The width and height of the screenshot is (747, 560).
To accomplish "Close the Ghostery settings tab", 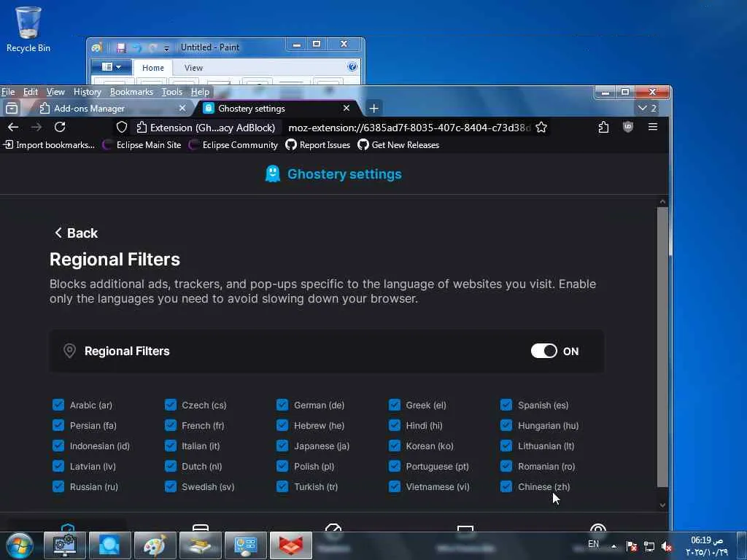I will pos(347,109).
